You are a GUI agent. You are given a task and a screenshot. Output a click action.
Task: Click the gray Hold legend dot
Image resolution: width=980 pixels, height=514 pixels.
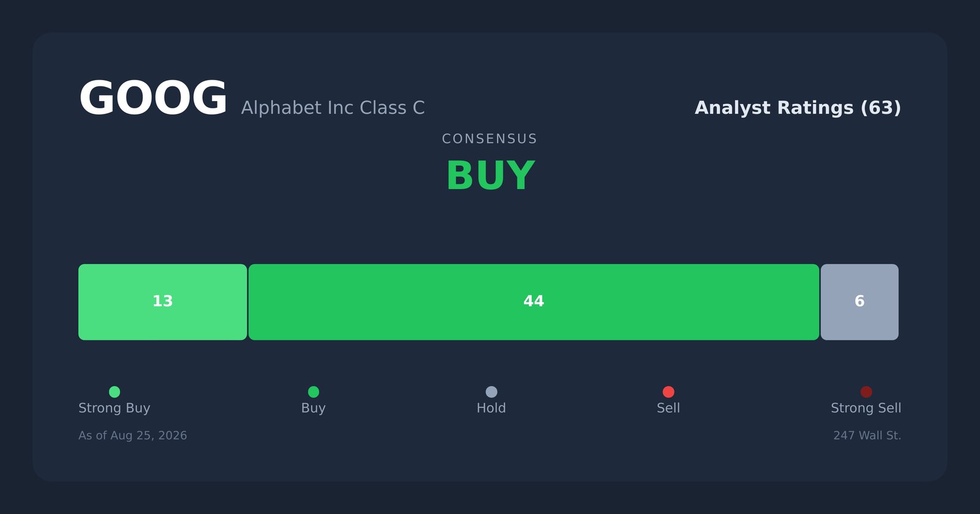point(491,392)
